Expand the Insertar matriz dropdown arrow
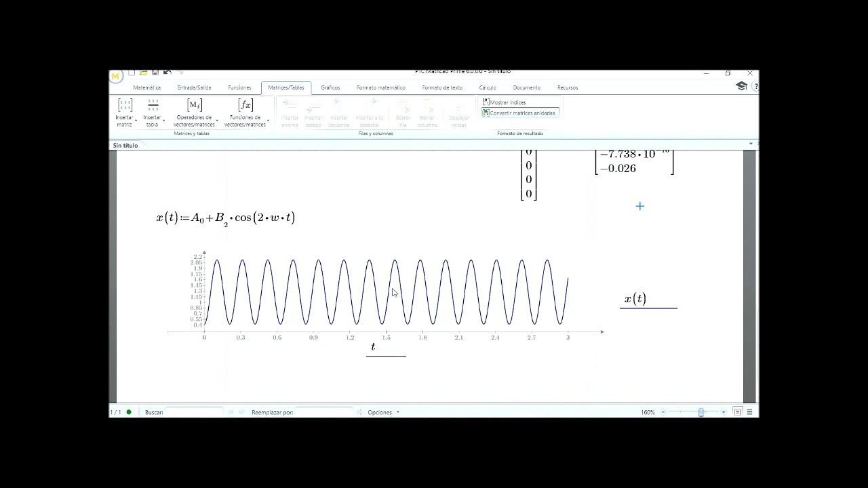Screen dimensions: 868x488 pyautogui.click(x=136, y=121)
